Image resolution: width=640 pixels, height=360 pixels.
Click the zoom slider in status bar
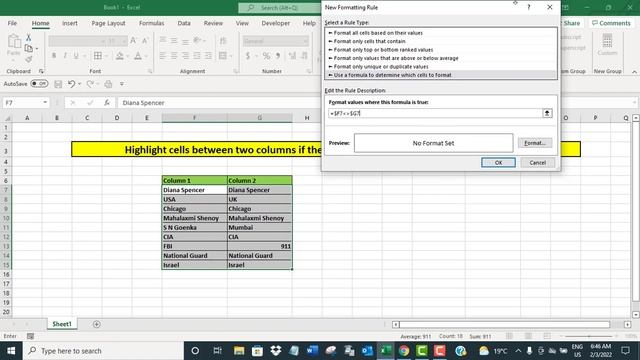pyautogui.click(x=589, y=336)
